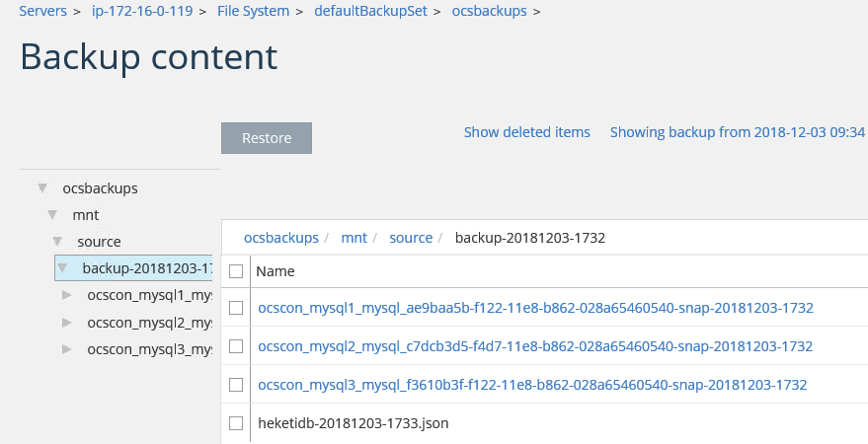Screen dimensions: 868x444
Task: Open the Showing backup from date link
Action: [737, 132]
